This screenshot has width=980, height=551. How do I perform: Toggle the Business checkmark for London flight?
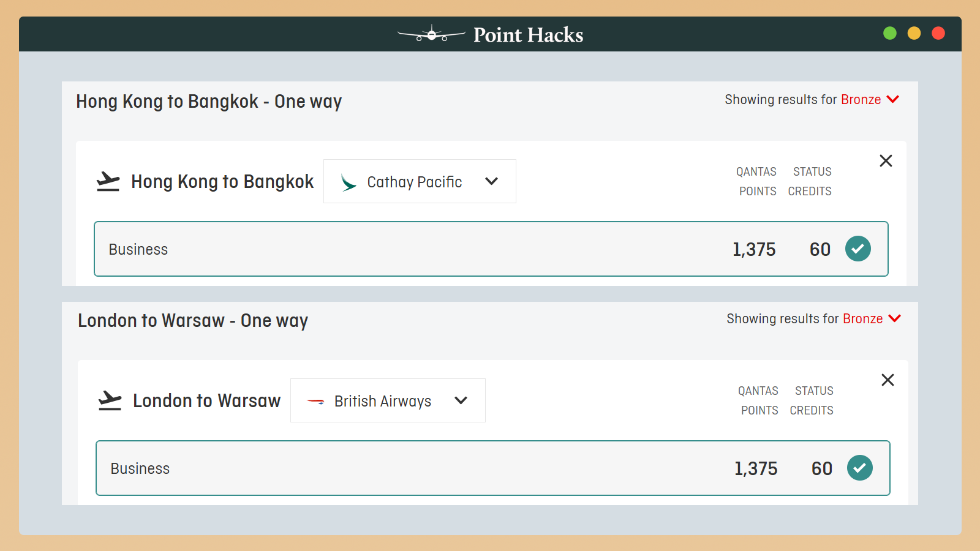tap(860, 468)
